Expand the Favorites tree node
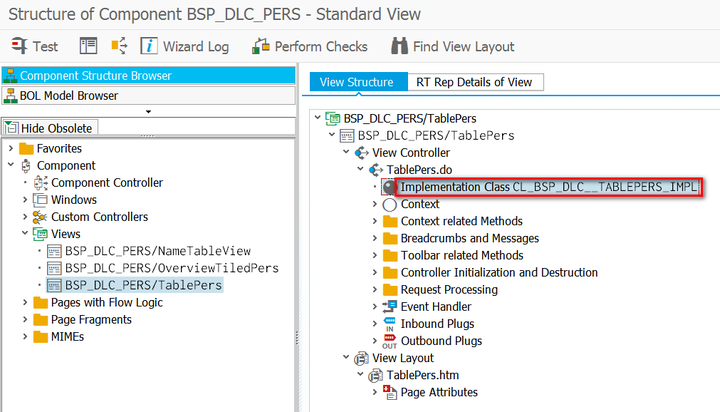This screenshot has width=720, height=412. coord(11,148)
